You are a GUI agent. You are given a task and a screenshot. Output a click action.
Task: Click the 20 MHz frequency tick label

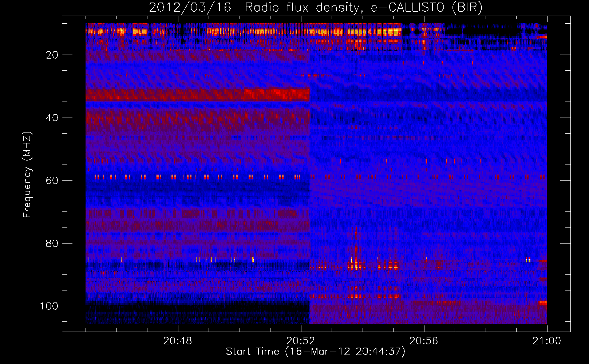tap(52, 55)
